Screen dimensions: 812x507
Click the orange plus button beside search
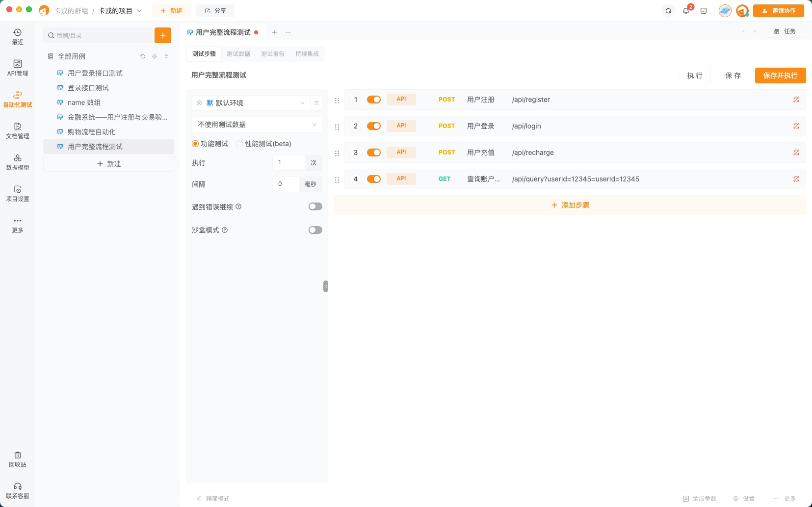[163, 35]
